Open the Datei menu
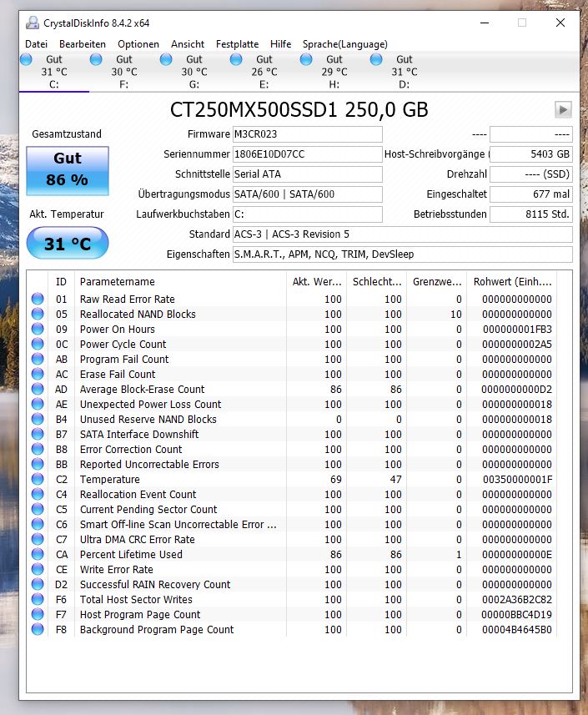This screenshot has height=715, width=588. 36,44
